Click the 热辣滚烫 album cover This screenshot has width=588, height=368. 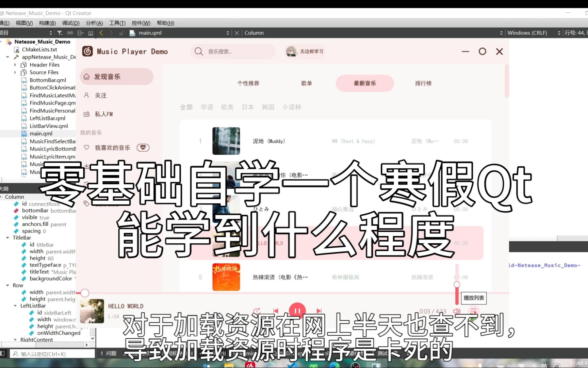[x=226, y=277]
